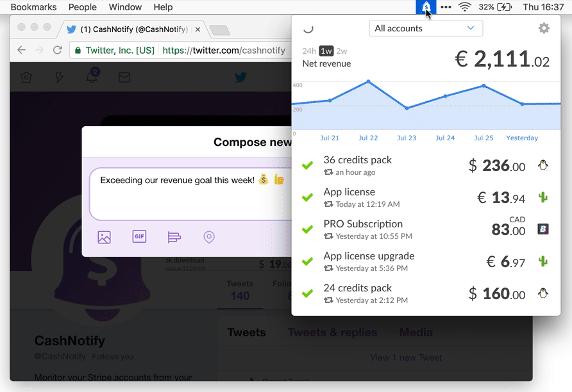Go forward in the browser
572x392 pixels.
[x=39, y=50]
